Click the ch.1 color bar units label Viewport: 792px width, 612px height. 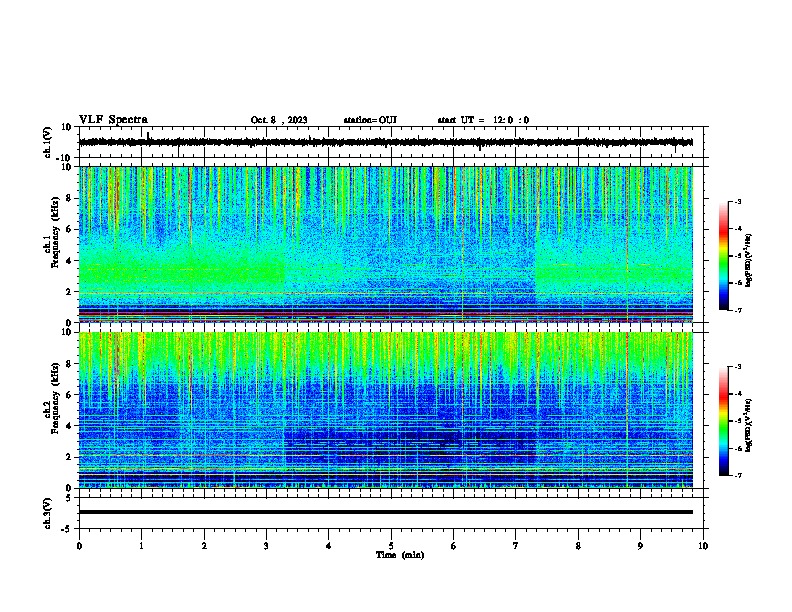point(749,260)
